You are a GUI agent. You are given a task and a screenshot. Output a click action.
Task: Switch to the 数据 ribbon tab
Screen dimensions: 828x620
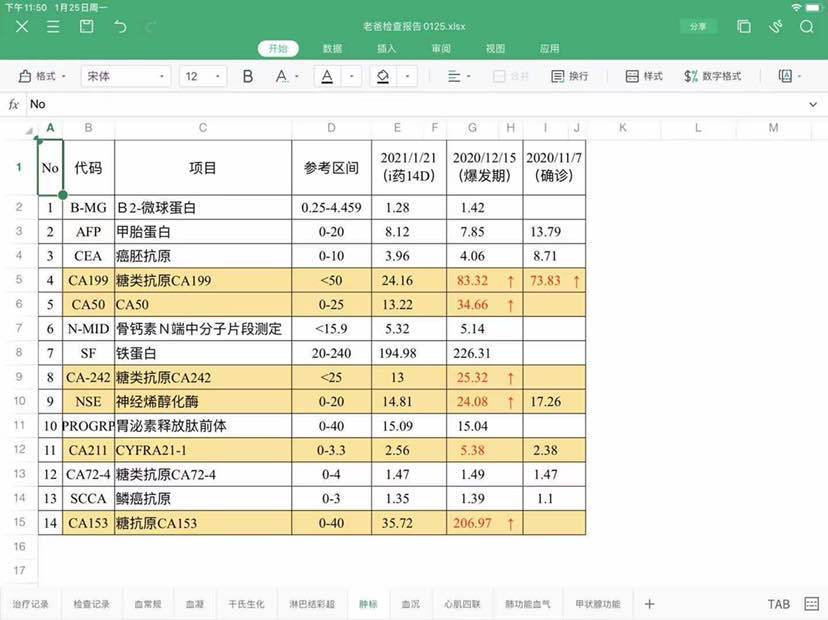332,48
